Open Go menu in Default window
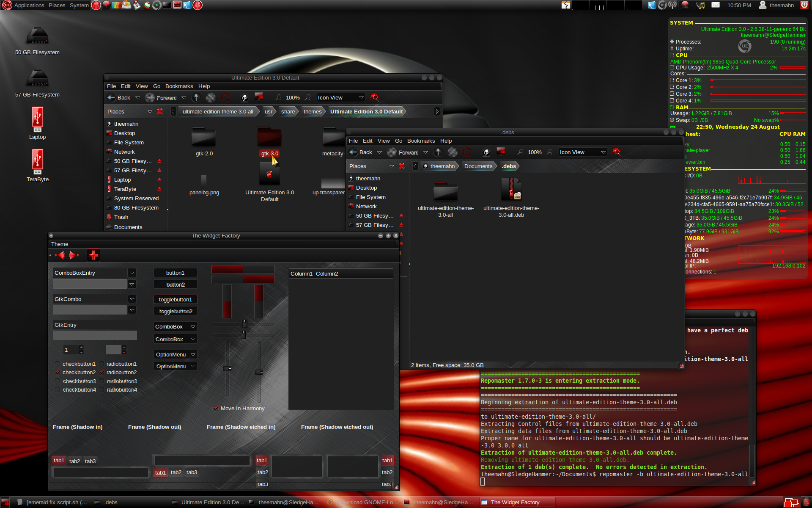Viewport: 812px width, 508px height. coord(156,86)
